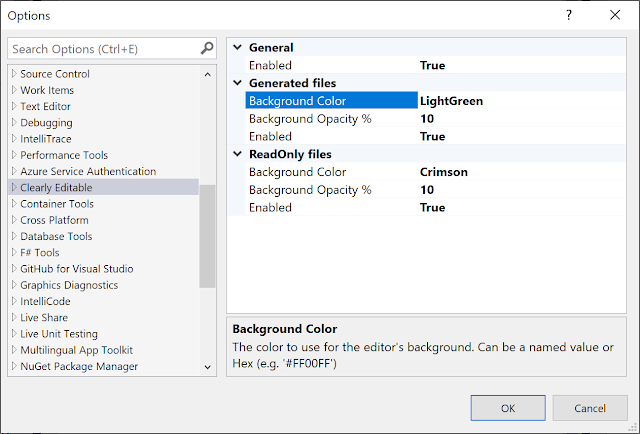The image size is (640, 434).
Task: Click the True value for General Enabled
Action: 432,65
